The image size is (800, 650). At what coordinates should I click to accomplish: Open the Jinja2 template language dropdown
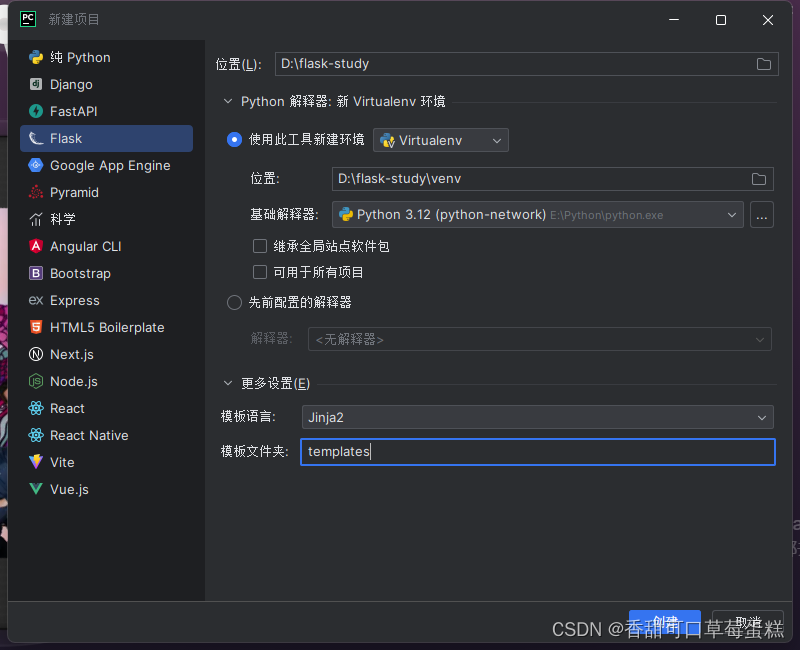click(x=538, y=417)
